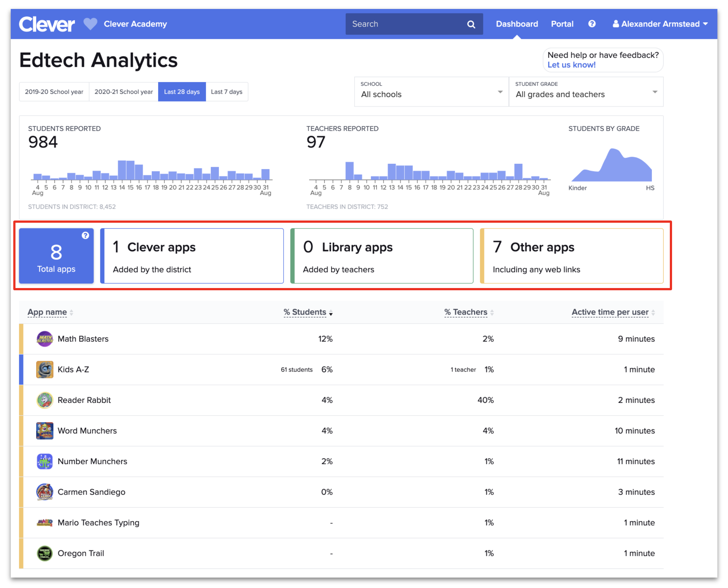Select the Last 7 days button
The width and height of the screenshot is (728, 588).
pos(227,91)
